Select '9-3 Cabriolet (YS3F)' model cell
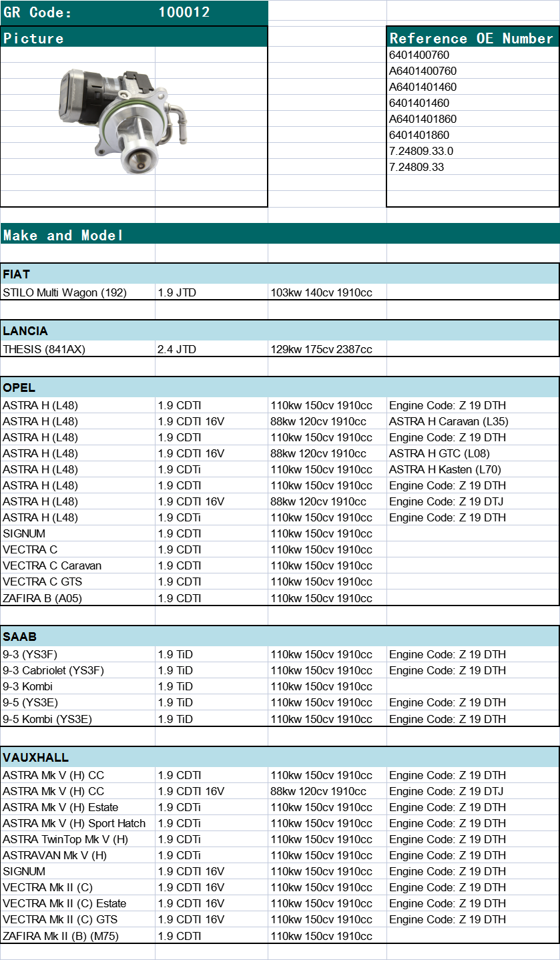Image resolution: width=560 pixels, height=960 pixels. tap(53, 670)
